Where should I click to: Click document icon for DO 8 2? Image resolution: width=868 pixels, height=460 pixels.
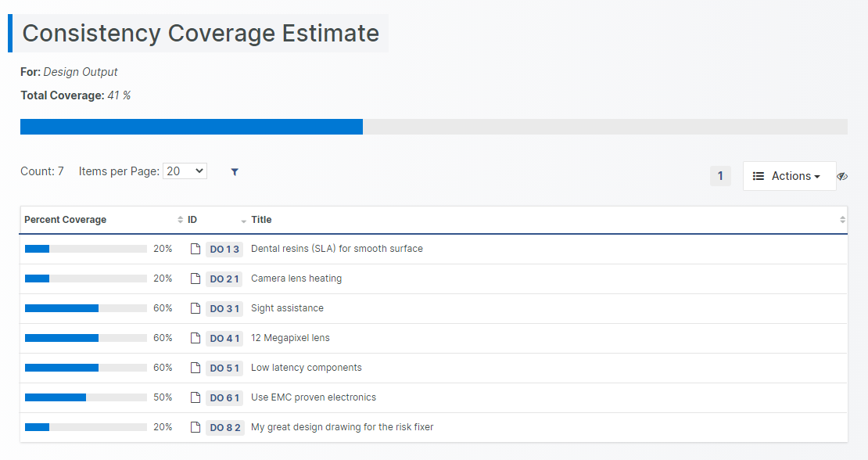(x=195, y=427)
